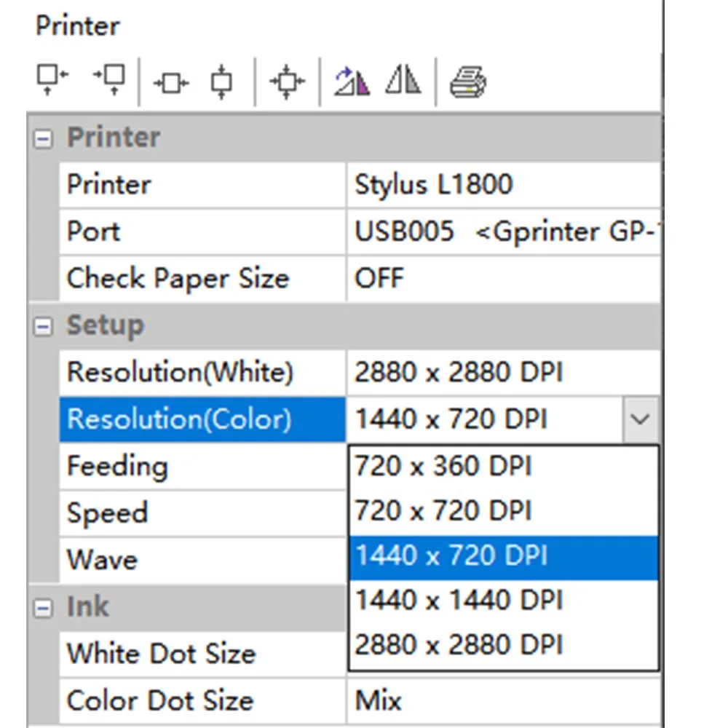Image resolution: width=728 pixels, height=728 pixels.
Task: Choose 2880 x 2880 DPI list option
Action: click(503, 646)
